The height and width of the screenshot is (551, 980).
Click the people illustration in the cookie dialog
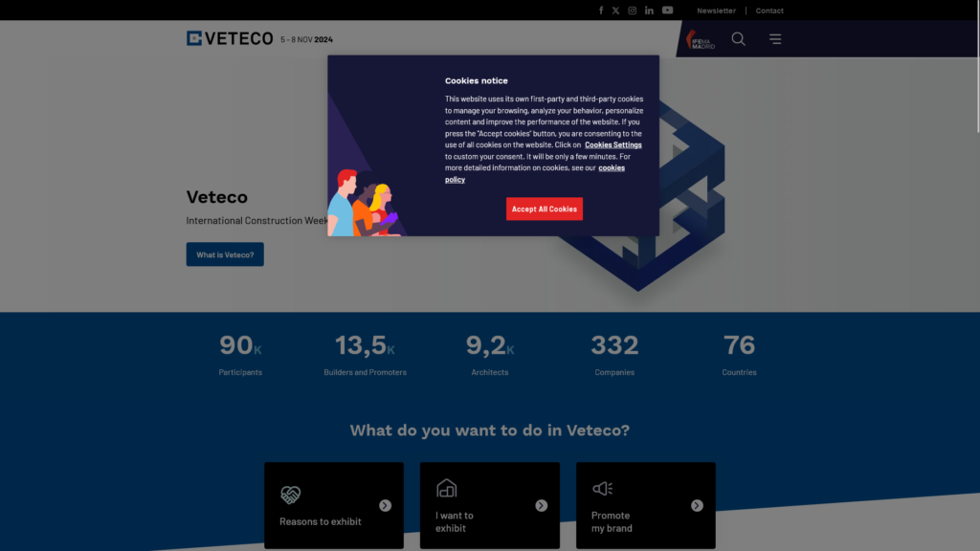point(364,203)
